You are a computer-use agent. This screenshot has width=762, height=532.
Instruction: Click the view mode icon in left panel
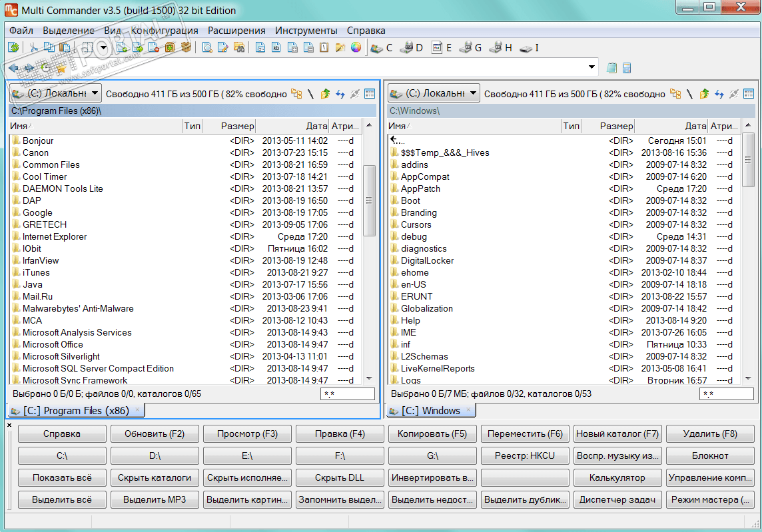coord(370,94)
